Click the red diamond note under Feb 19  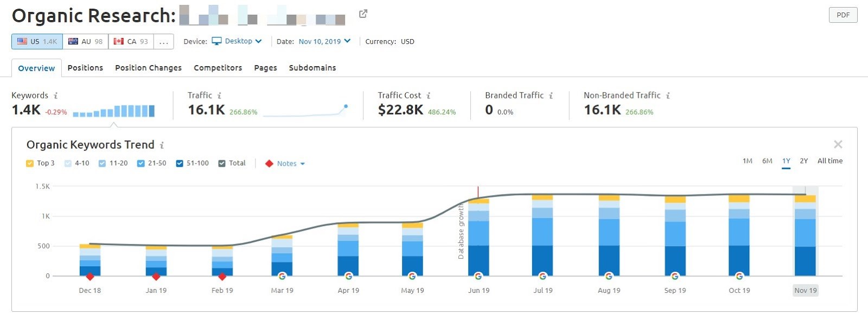point(222,277)
